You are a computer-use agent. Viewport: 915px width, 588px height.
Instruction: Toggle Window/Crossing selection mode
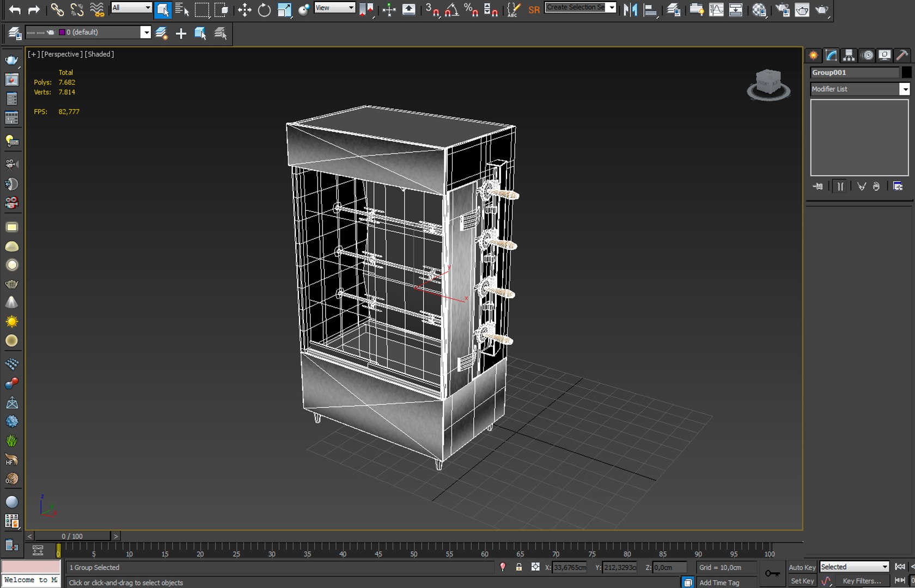coord(221,9)
